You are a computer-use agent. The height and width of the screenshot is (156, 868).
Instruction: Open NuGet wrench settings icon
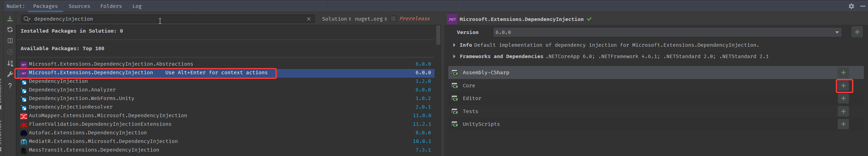point(10,74)
